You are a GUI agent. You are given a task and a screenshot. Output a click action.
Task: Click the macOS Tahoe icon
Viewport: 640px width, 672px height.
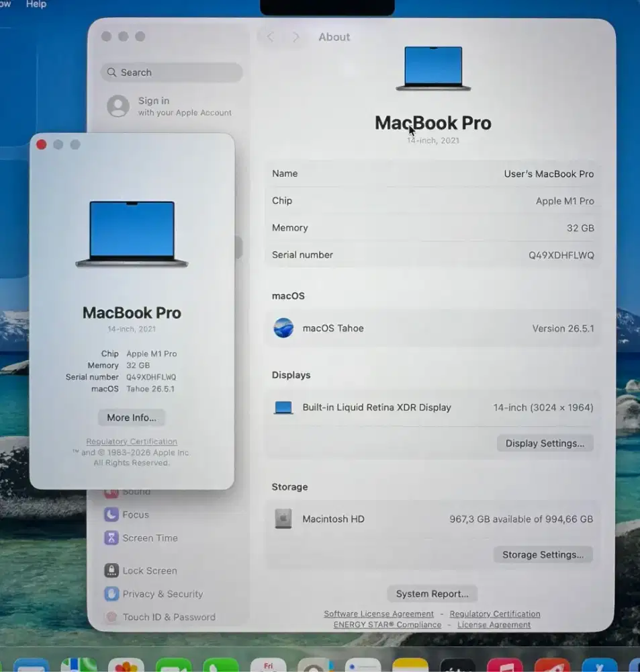[x=283, y=329]
